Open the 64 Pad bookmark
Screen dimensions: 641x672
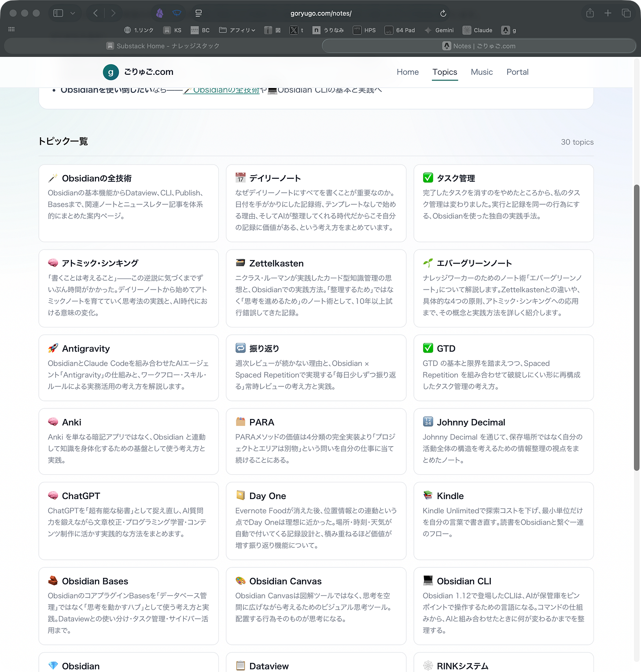point(400,30)
